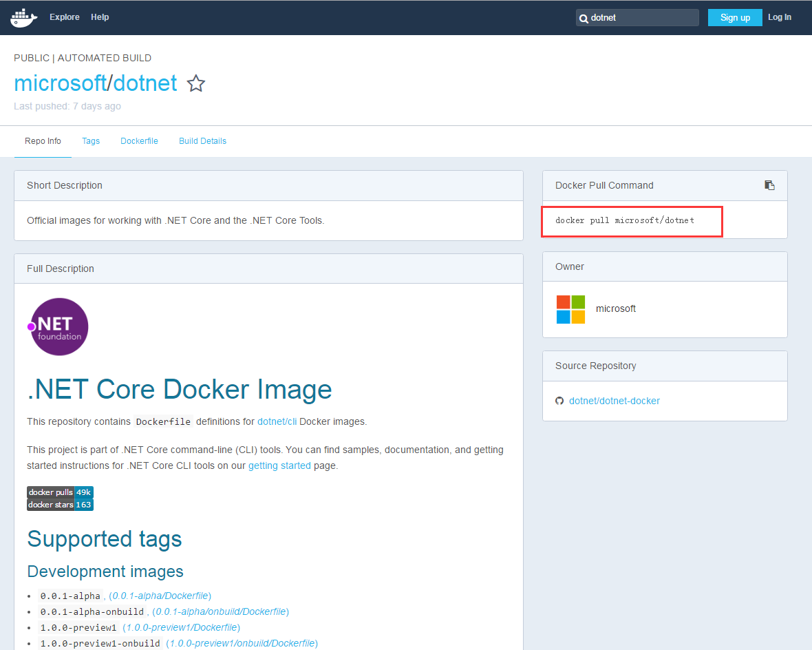Viewport: 812px width, 650px height.
Task: Follow the getting started link
Action: tap(279, 465)
